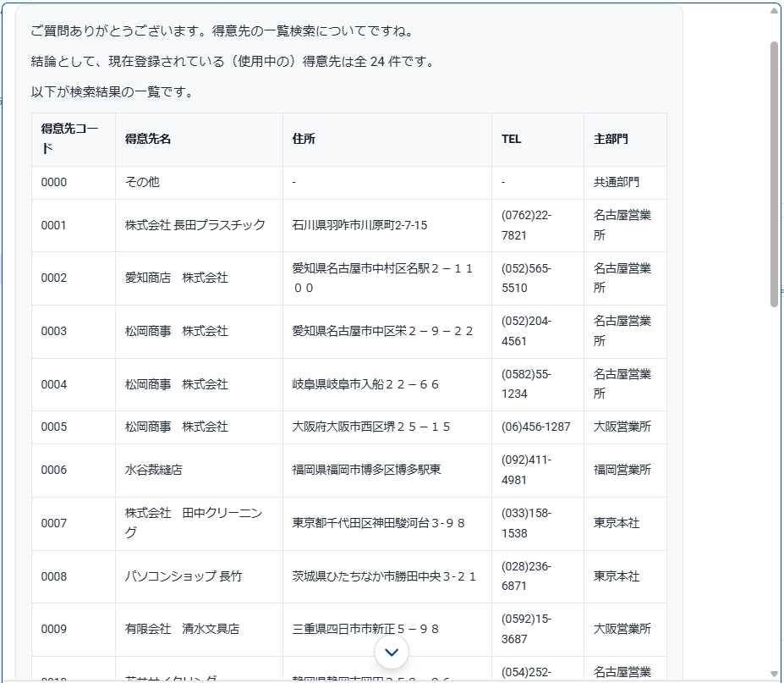Click customer code 0007 cell
The height and width of the screenshot is (683, 784).
(74, 524)
